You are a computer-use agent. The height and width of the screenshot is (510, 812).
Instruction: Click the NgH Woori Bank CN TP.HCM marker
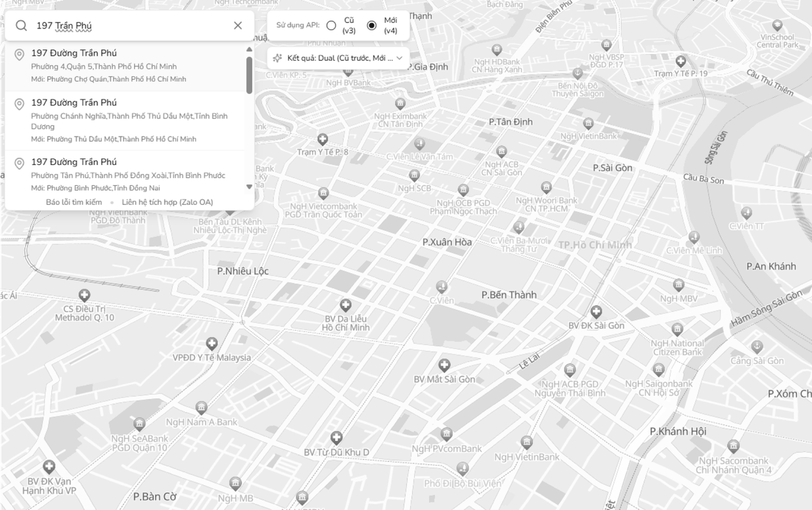coord(546,188)
